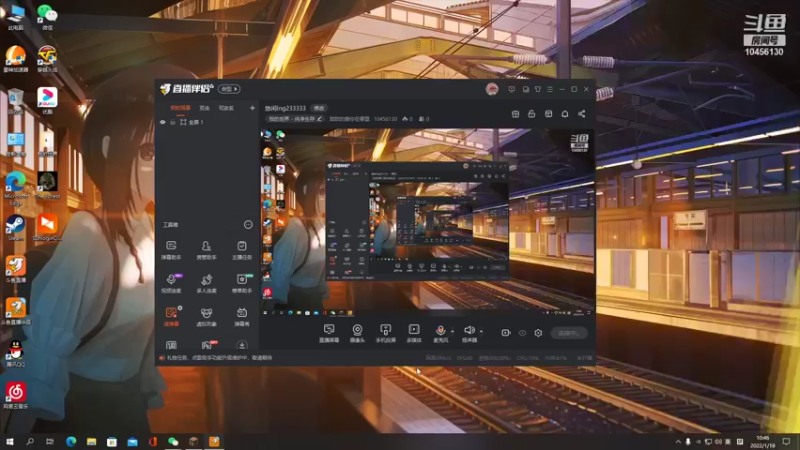Click the record camera icon in the bottom bar
The width and height of the screenshot is (800, 450).
point(506,333)
